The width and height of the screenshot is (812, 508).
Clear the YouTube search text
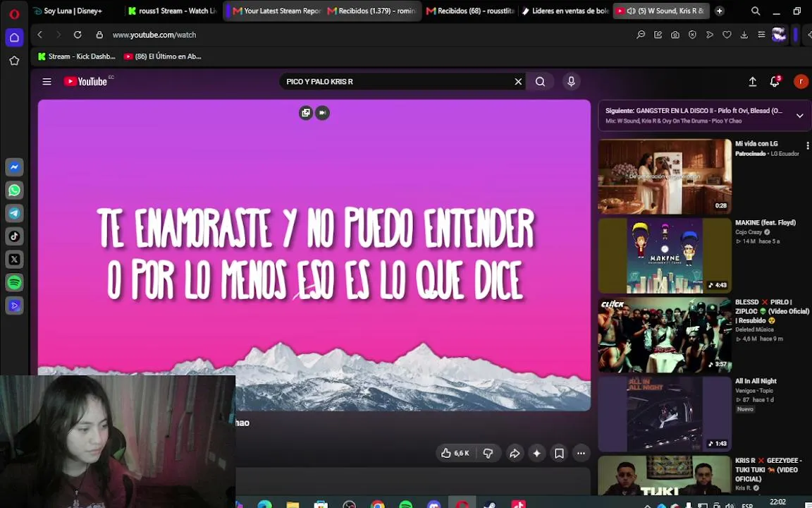click(518, 81)
